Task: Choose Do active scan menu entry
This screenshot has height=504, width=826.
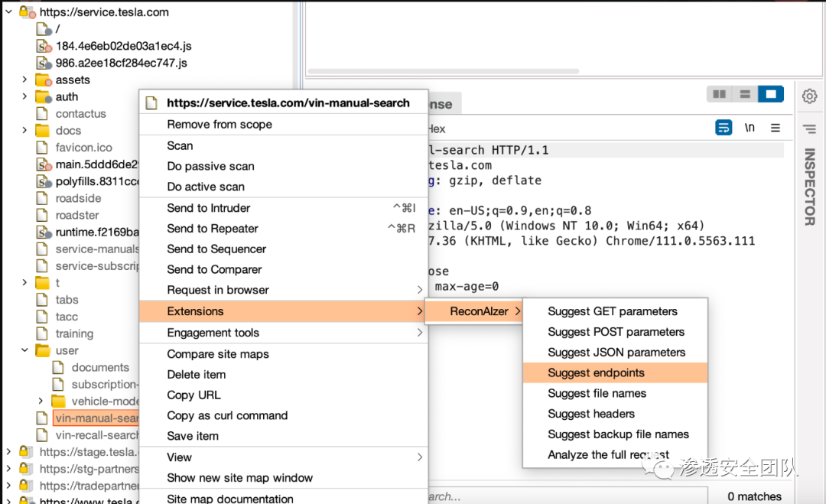Action: (284, 187)
